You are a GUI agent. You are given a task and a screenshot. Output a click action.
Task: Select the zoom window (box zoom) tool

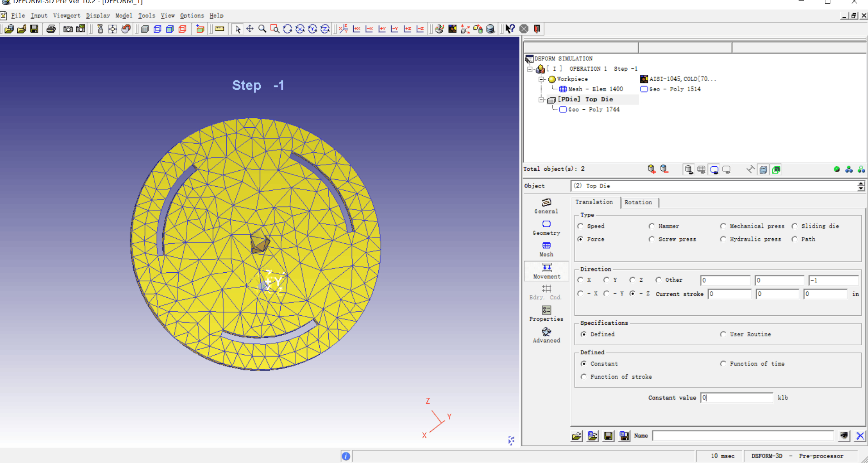pyautogui.click(x=275, y=29)
